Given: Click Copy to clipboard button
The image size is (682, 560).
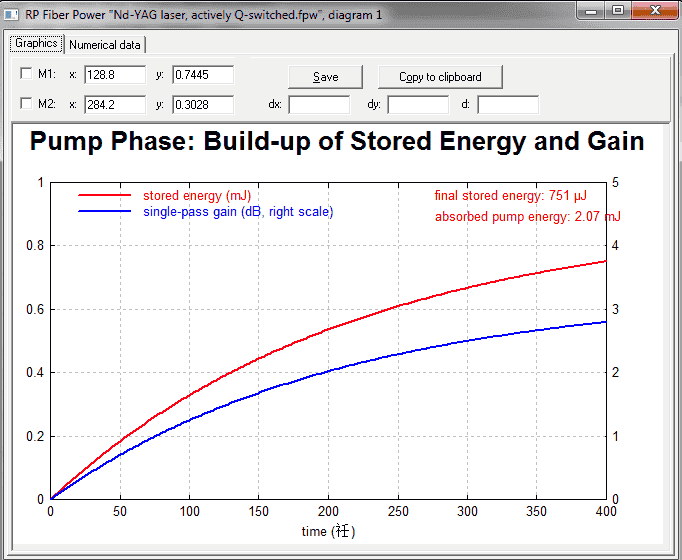Looking at the screenshot, I should click(440, 77).
